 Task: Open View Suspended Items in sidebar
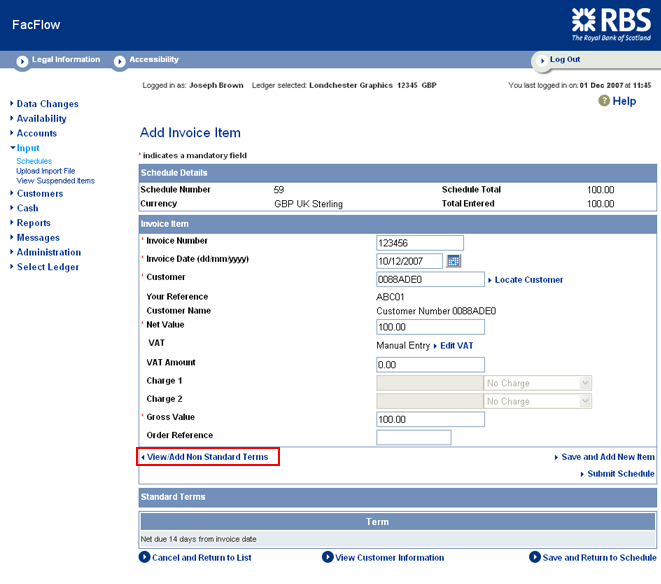[55, 181]
